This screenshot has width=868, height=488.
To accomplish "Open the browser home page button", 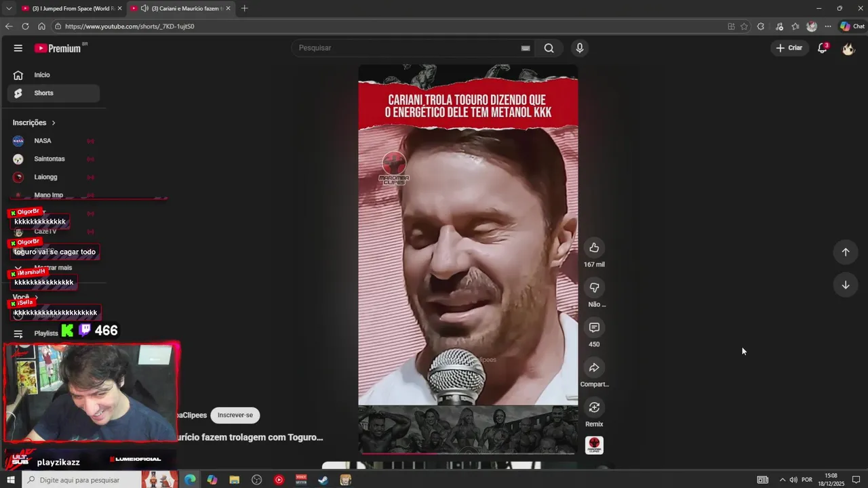I will click(41, 26).
